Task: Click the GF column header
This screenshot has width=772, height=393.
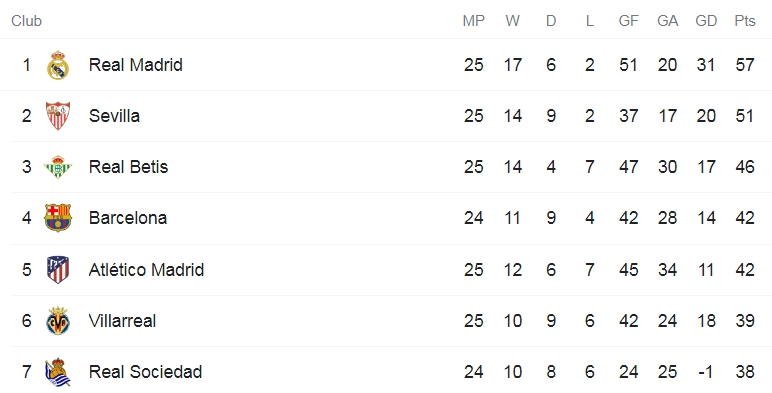Action: (629, 21)
